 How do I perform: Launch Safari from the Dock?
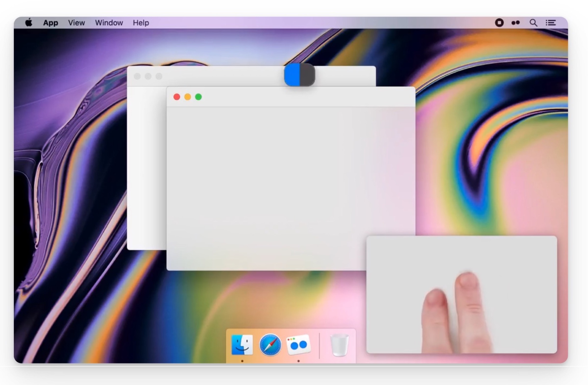pyautogui.click(x=270, y=345)
